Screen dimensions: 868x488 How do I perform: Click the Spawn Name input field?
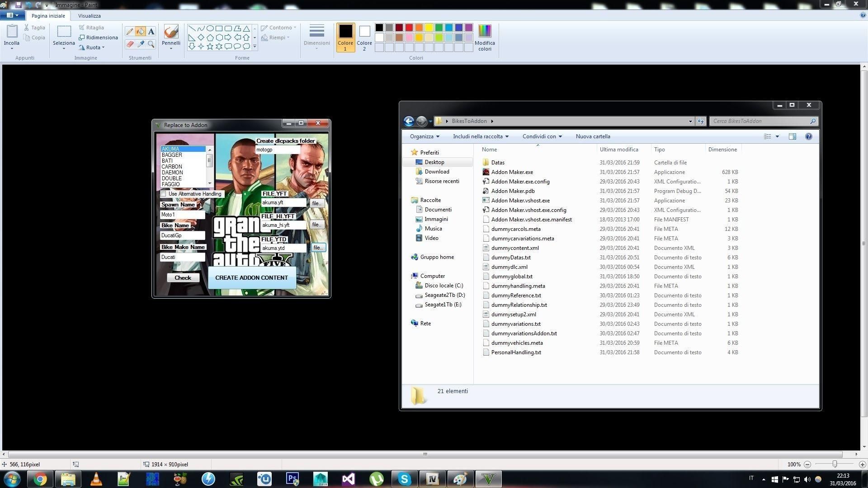(182, 215)
